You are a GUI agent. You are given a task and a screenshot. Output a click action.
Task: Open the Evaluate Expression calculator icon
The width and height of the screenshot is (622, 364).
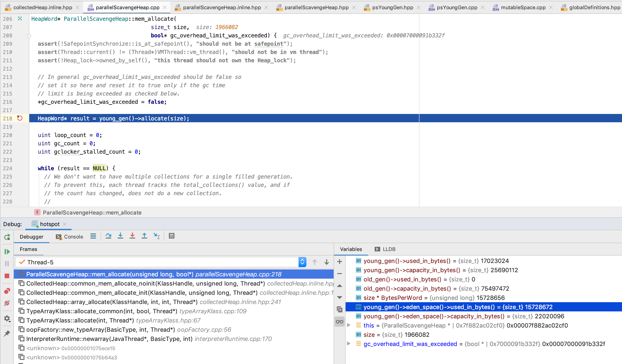tap(172, 236)
